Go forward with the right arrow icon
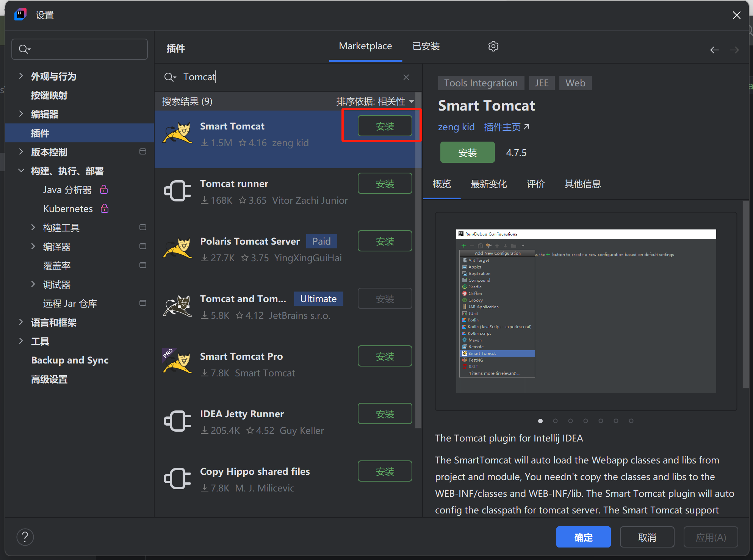753x560 pixels. click(734, 50)
